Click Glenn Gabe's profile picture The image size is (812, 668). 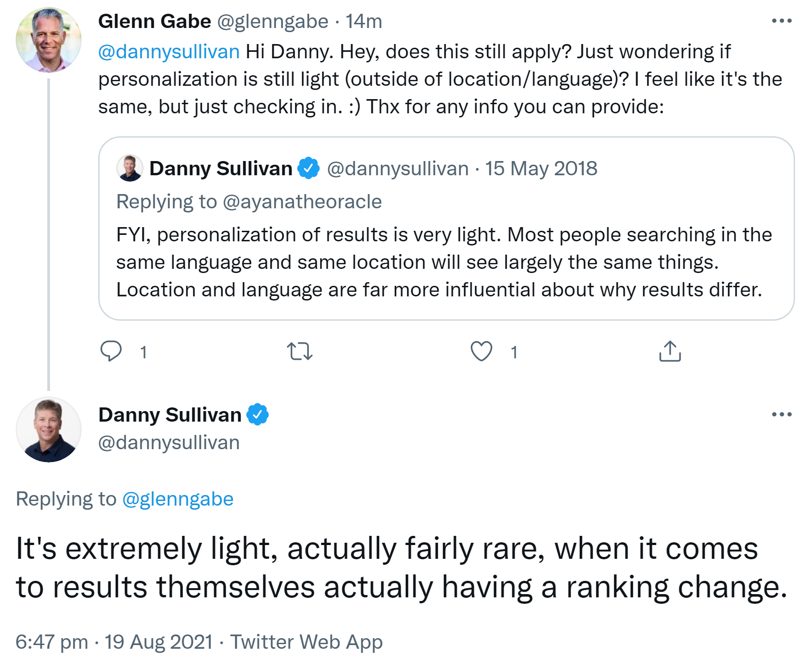click(49, 40)
